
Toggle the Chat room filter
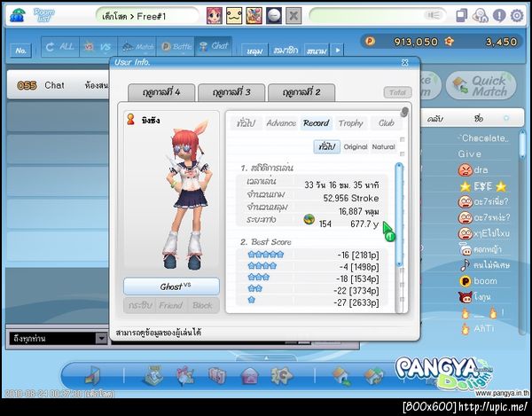pos(214,46)
